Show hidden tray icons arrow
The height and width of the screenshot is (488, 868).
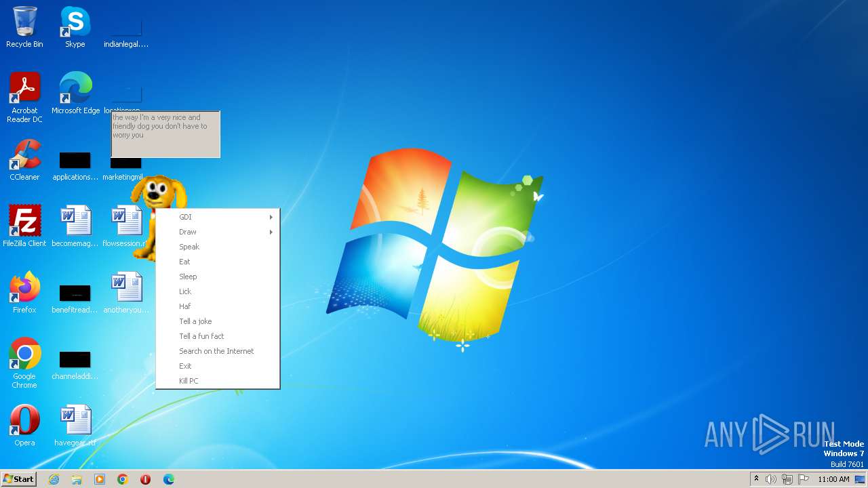(756, 479)
